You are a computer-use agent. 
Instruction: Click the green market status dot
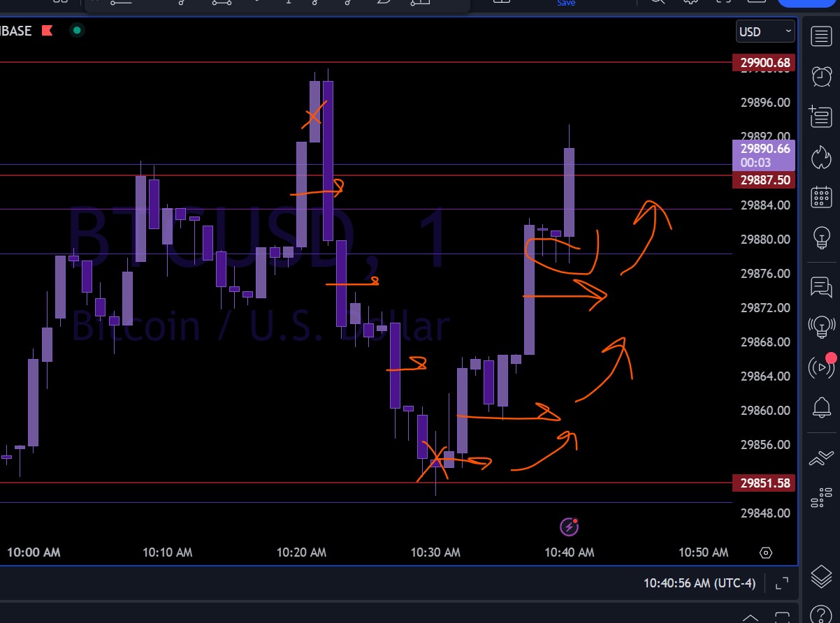point(77,31)
